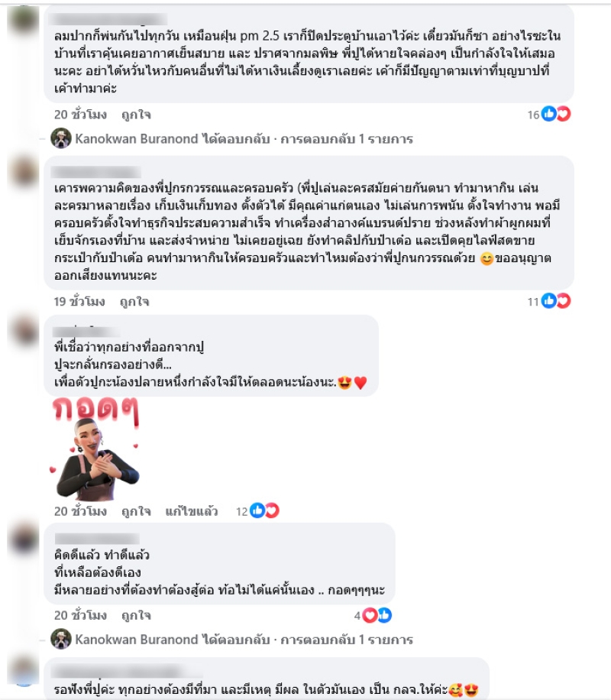611x700 pixels.
Task: Click the heart reaction icon beside count 12
Action: 272,510
